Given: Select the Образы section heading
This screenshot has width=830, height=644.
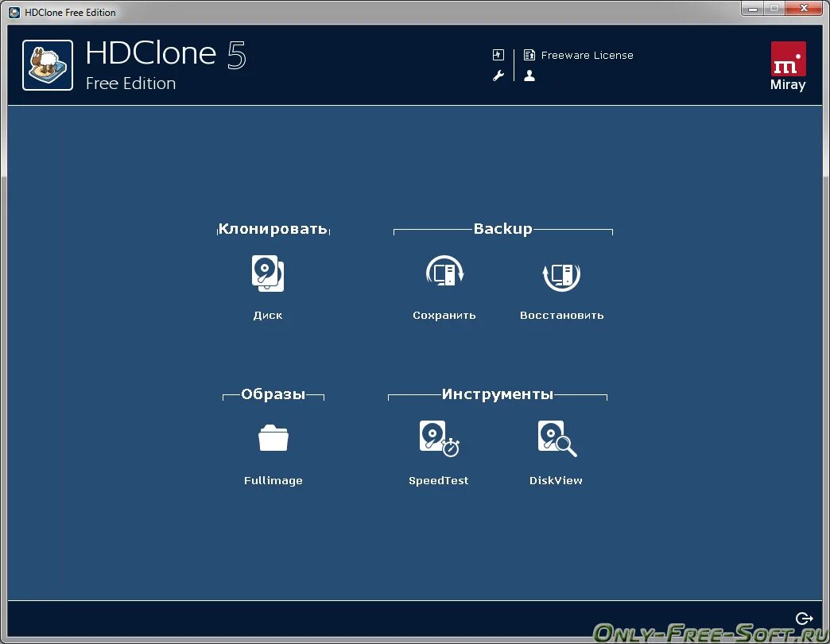Looking at the screenshot, I should (x=273, y=394).
